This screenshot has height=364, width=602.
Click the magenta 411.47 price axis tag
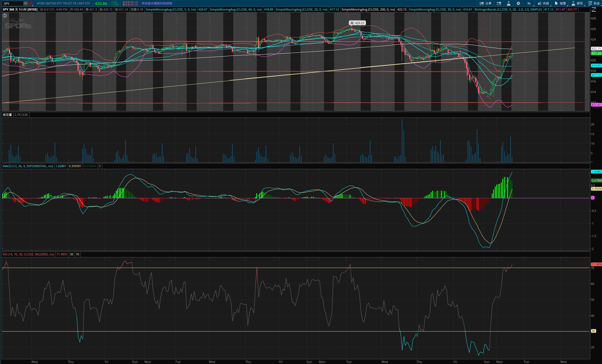(596, 105)
